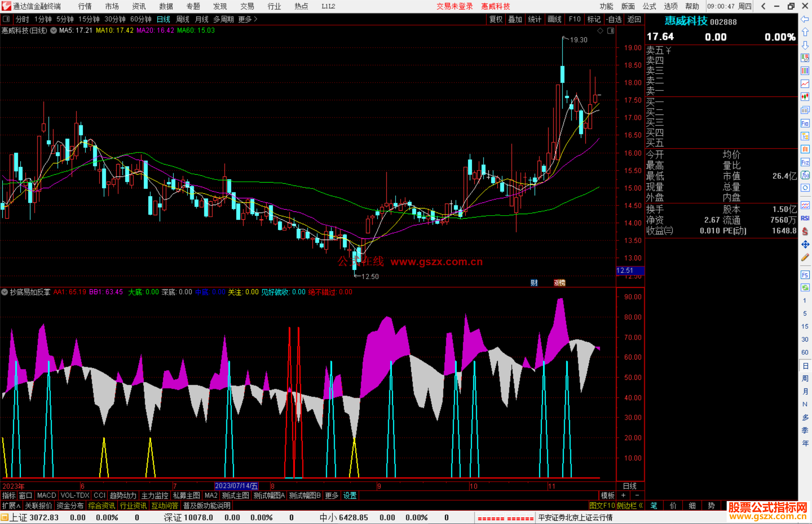The width and height of the screenshot is (812, 524).
Task: Click the zoom-in plus button near 模板
Action: 623,495
